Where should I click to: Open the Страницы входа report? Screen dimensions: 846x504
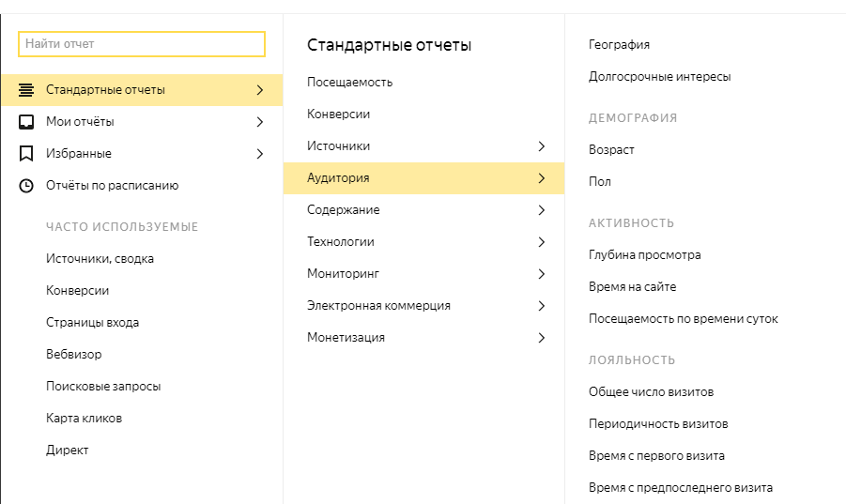pos(92,322)
